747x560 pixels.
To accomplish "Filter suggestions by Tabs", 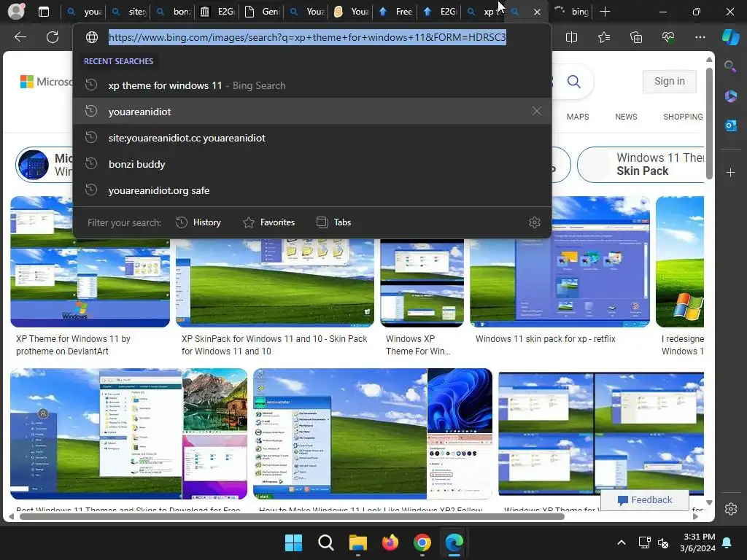I will click(x=334, y=222).
